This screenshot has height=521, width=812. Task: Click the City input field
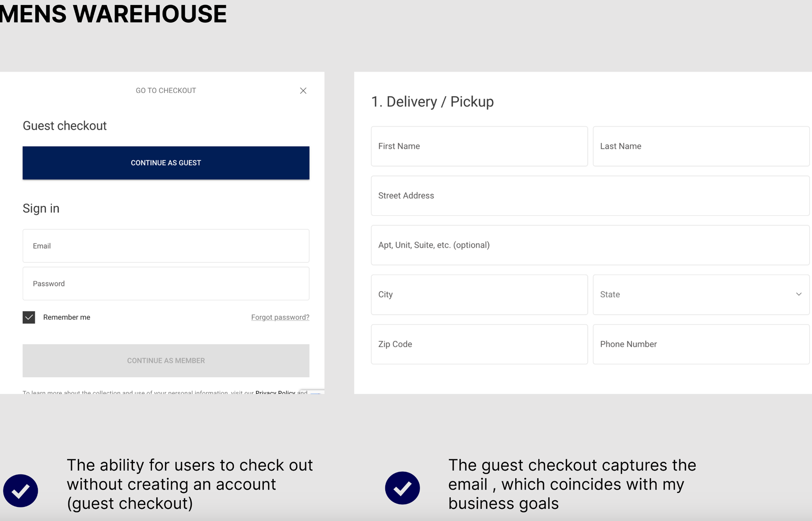[x=479, y=294]
